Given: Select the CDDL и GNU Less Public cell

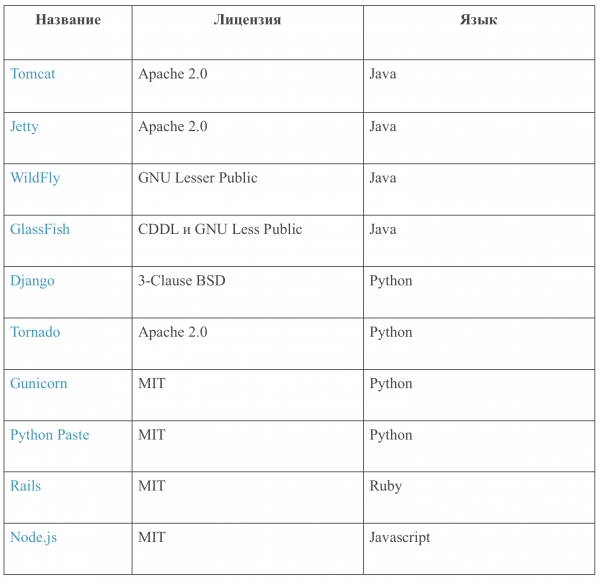Looking at the screenshot, I should tap(220, 230).
